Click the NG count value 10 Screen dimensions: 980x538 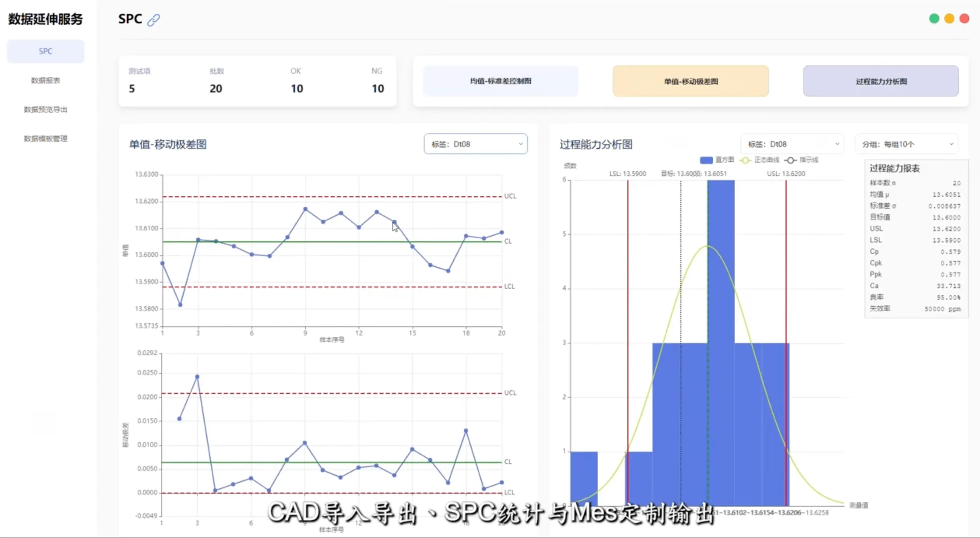point(378,89)
